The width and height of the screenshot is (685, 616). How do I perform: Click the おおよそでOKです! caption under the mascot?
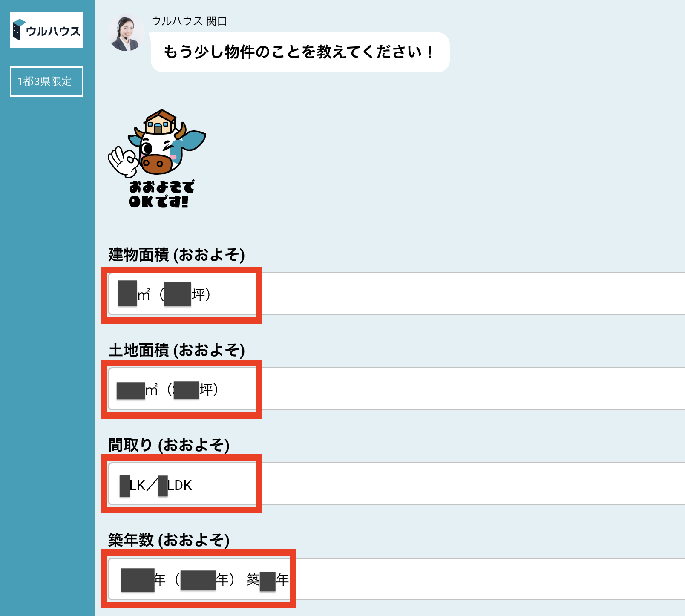pos(161,194)
